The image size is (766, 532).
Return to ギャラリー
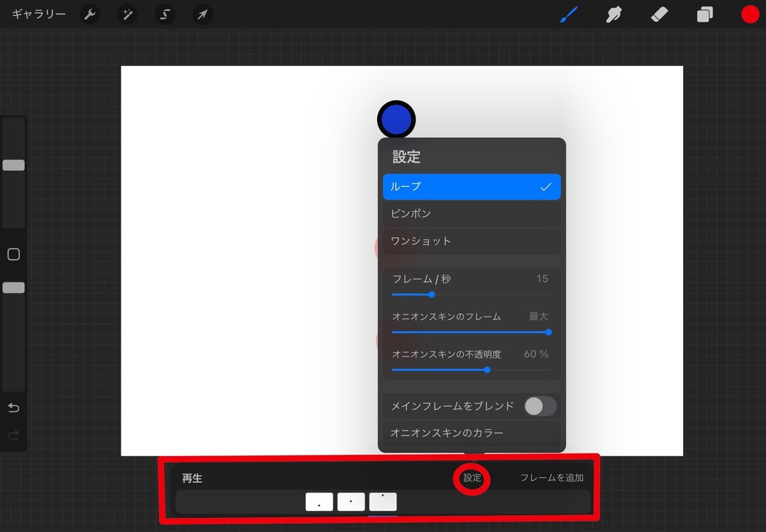click(39, 15)
